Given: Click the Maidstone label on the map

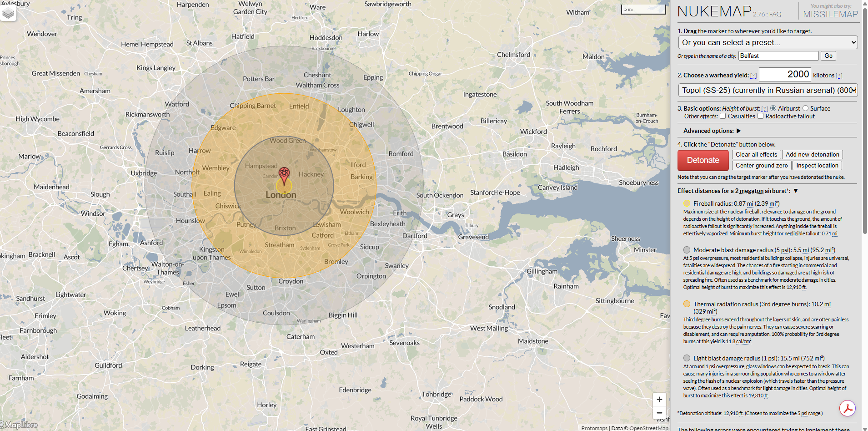Looking at the screenshot, I should point(533,341).
